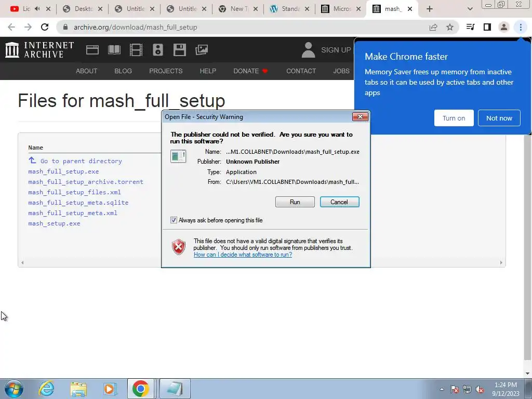This screenshot has width=532, height=399.
Task: Go back in browser history
Action: [11, 27]
